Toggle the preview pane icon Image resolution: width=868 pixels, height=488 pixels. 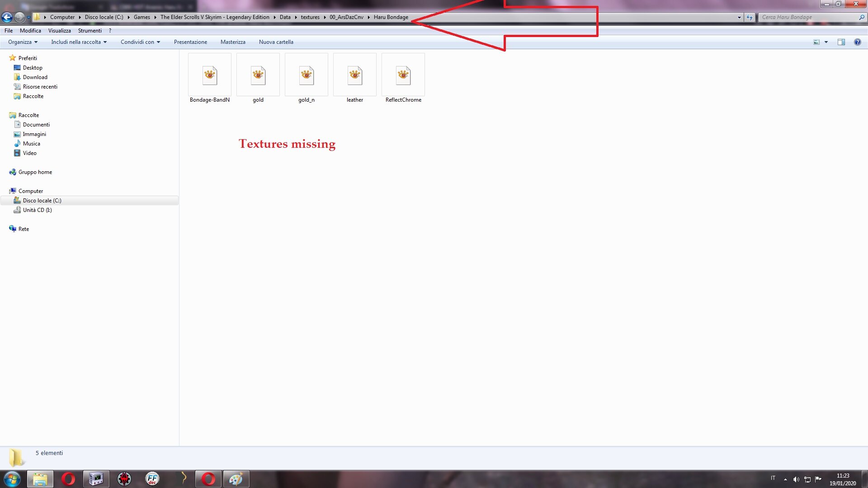point(841,42)
